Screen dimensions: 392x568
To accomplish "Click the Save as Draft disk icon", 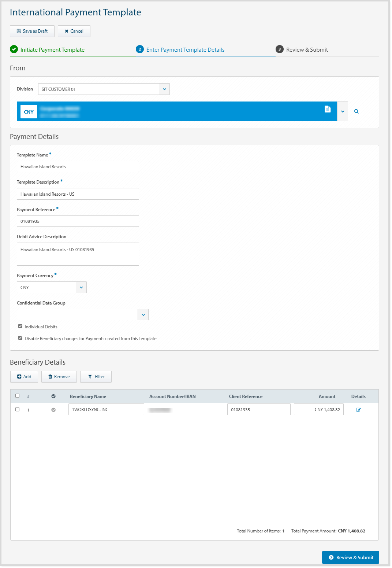I will [18, 31].
